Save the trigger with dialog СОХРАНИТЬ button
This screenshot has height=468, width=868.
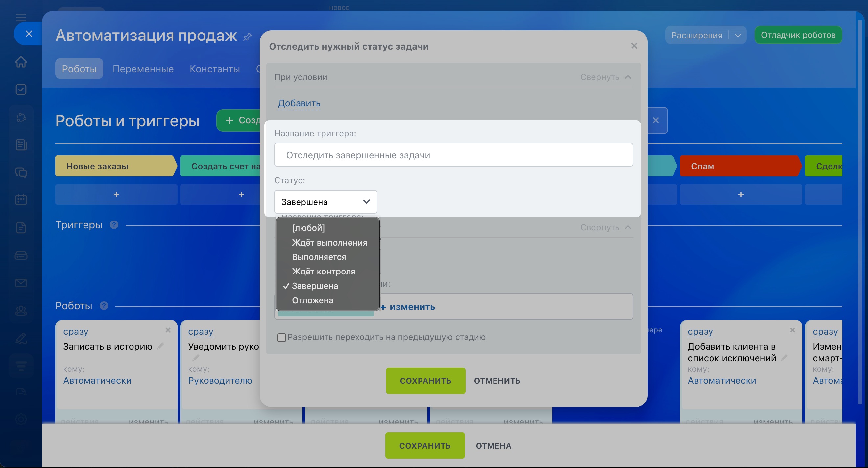coord(425,381)
